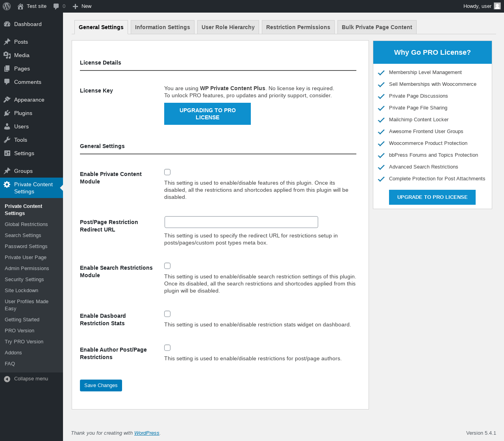Click the Groups pin icon
The height and width of the screenshot is (441, 504).
(x=7, y=171)
